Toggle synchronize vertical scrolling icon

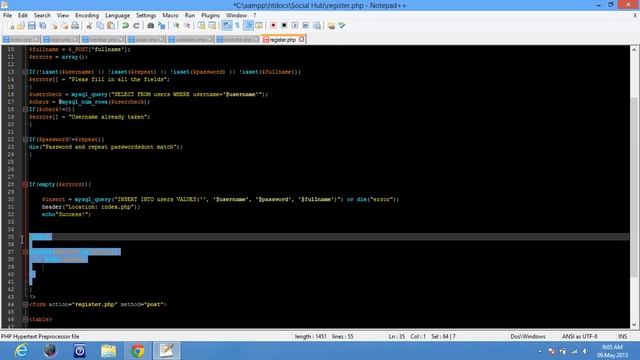(x=201, y=26)
